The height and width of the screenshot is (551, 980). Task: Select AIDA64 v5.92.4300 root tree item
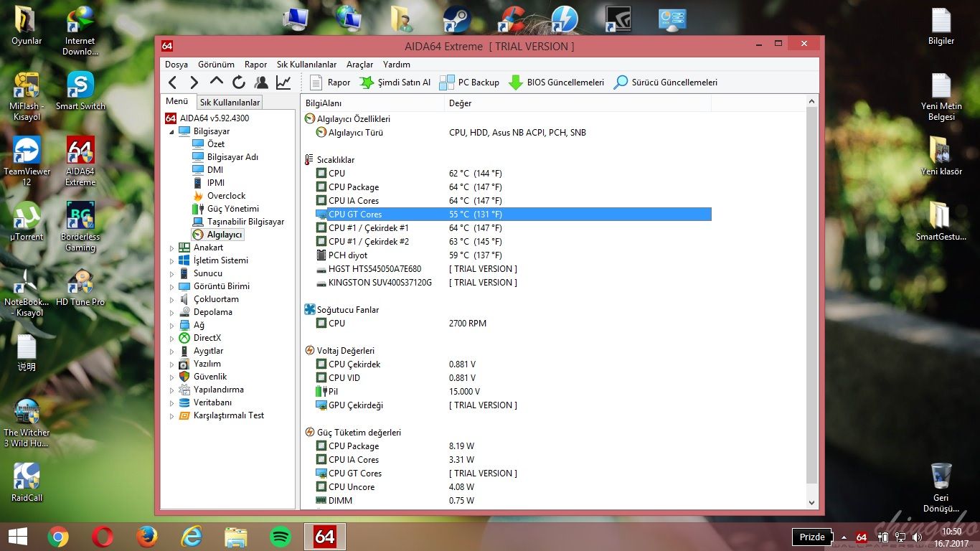pyautogui.click(x=215, y=118)
